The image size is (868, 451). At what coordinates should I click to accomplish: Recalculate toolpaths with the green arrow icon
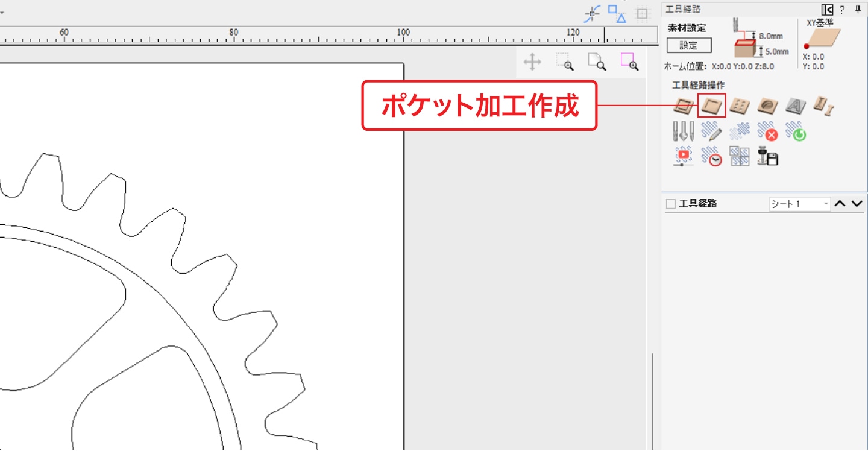pos(796,131)
